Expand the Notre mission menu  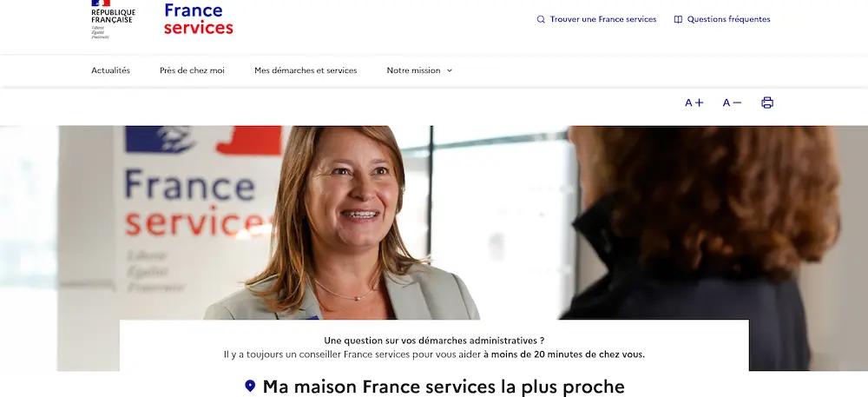tap(419, 70)
